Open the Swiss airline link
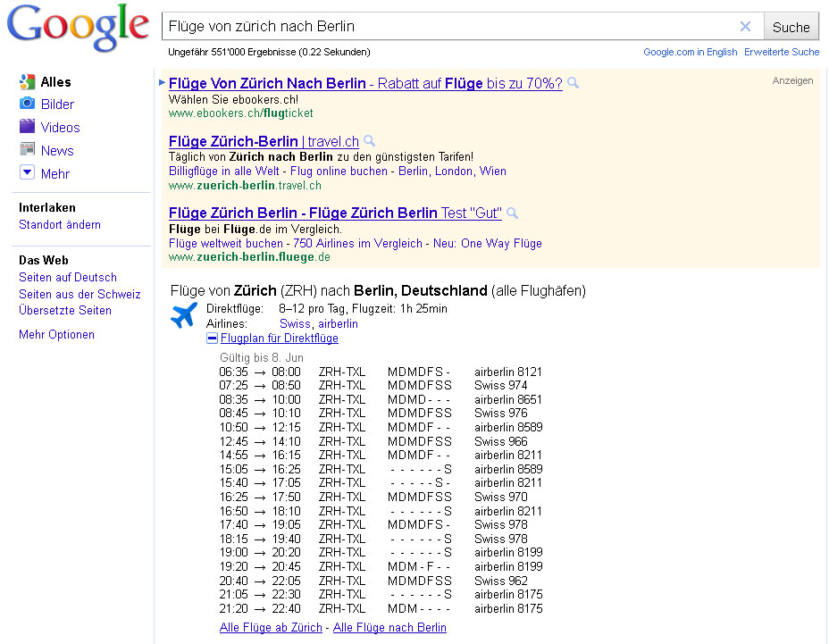829x644 pixels. click(295, 324)
